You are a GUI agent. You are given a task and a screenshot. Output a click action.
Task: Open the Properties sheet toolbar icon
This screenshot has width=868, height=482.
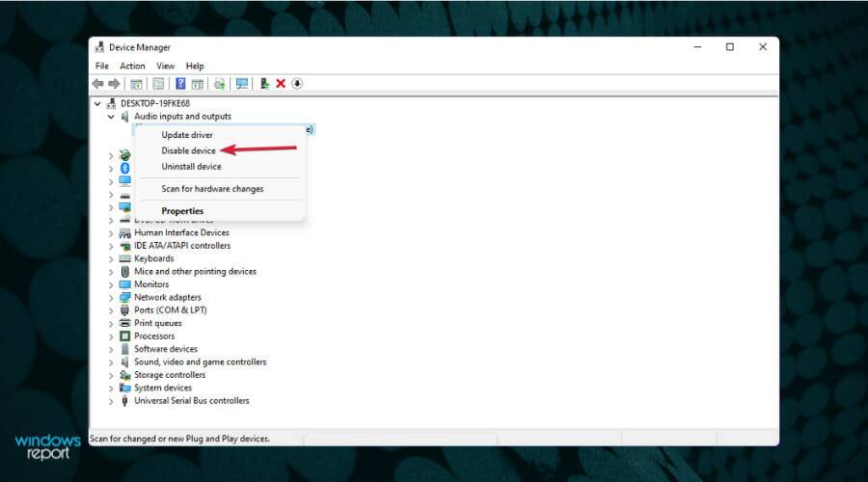158,84
